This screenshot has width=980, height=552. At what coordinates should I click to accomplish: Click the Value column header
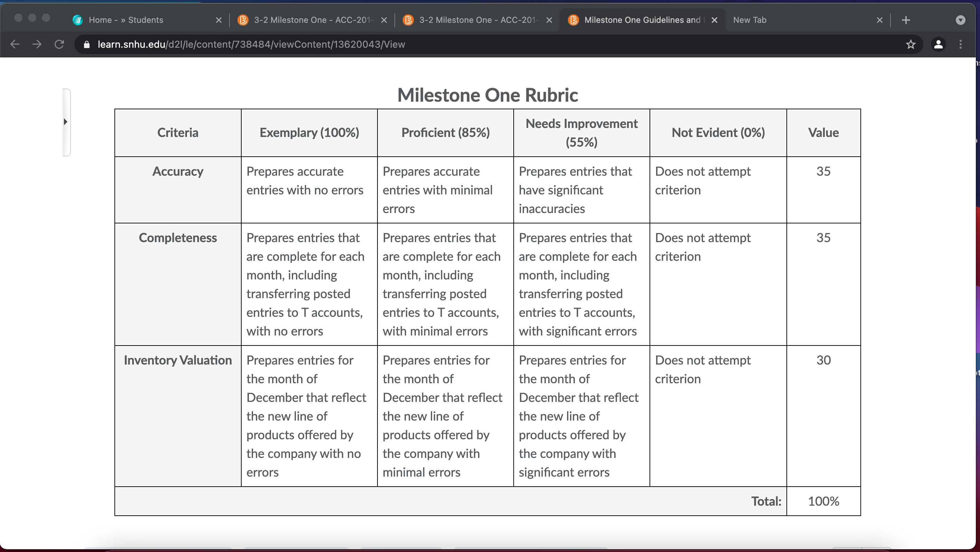(x=823, y=132)
